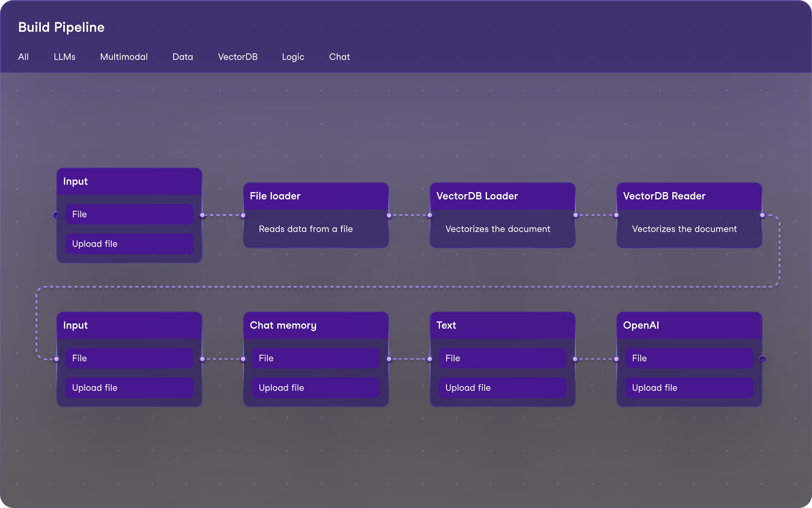The image size is (812, 508).
Task: Upload a file in the top Input node
Action: 129,243
